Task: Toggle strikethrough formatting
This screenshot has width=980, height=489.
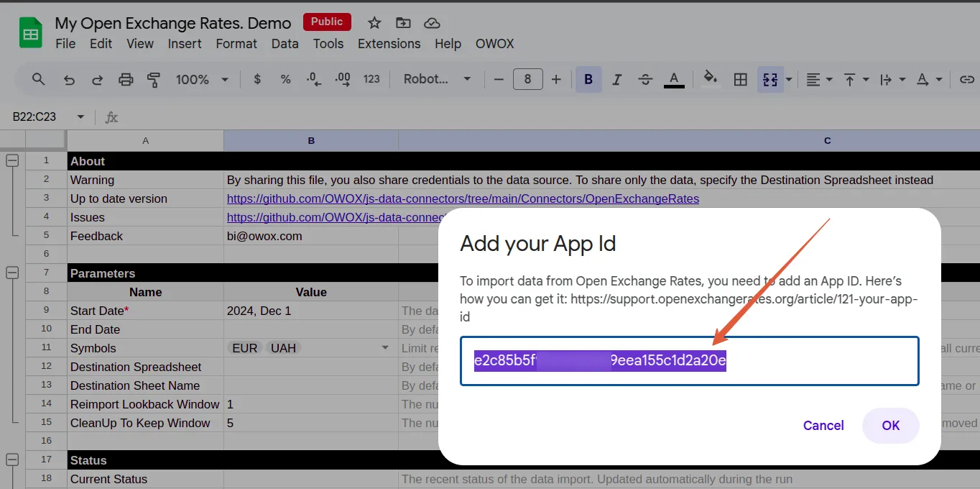Action: [x=645, y=79]
